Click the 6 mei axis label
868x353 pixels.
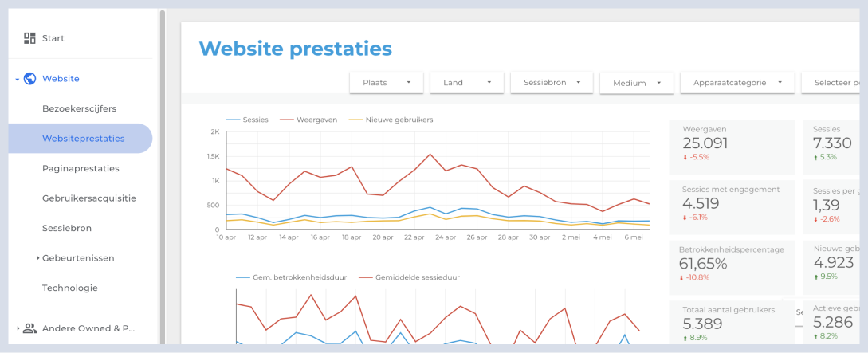(634, 237)
